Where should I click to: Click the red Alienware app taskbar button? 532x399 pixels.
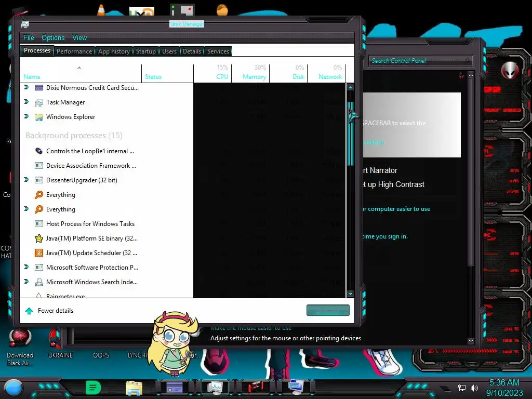[x=255, y=387]
